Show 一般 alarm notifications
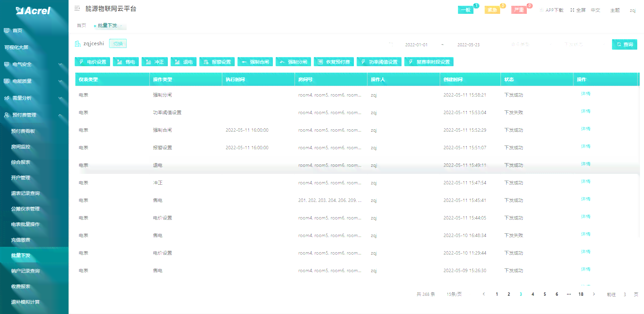 (x=466, y=10)
